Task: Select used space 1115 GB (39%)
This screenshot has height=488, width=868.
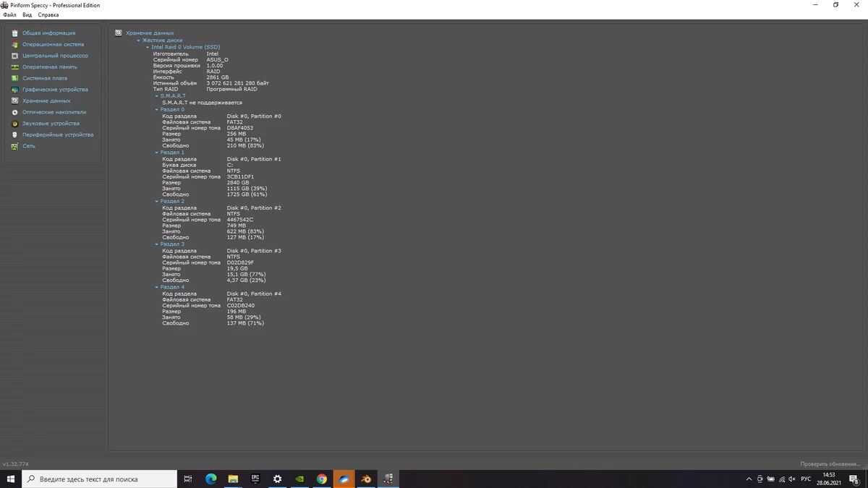Action: tap(247, 189)
